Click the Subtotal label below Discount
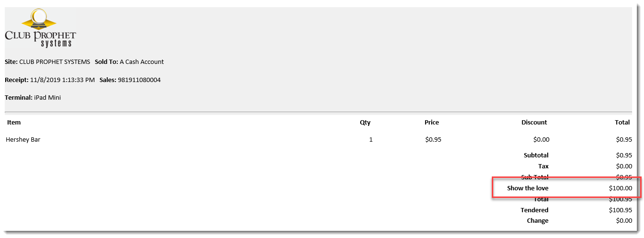644x238 pixels. click(x=536, y=155)
